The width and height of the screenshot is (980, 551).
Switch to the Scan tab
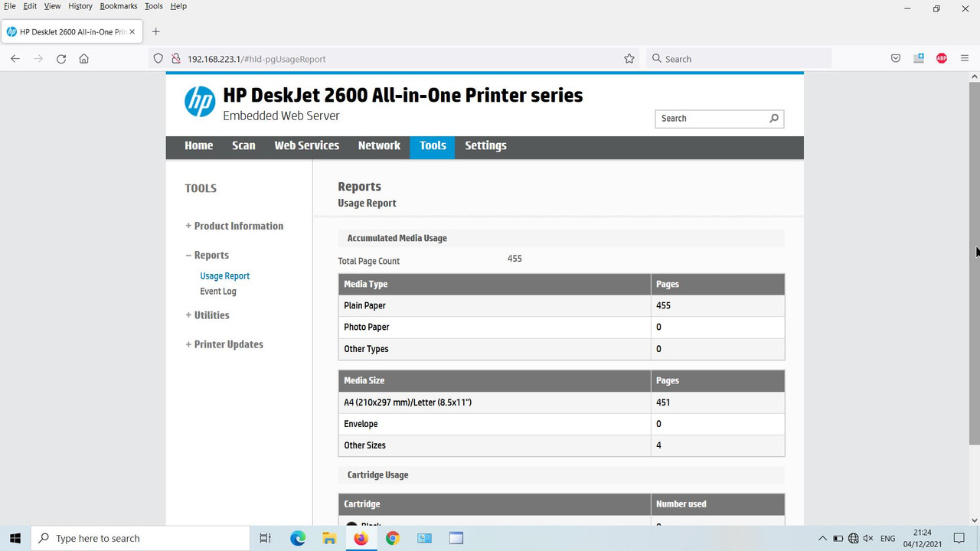pos(243,145)
